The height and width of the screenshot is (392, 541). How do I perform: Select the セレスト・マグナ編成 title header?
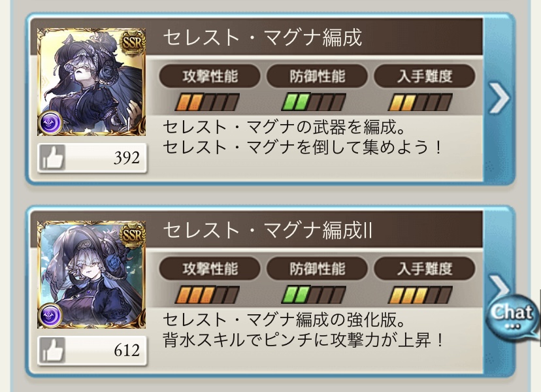click(262, 37)
